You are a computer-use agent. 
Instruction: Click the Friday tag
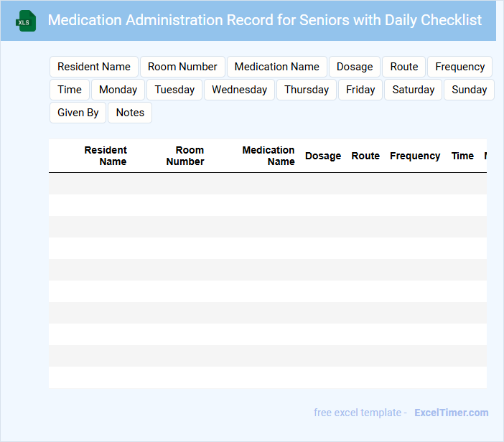[x=360, y=90]
